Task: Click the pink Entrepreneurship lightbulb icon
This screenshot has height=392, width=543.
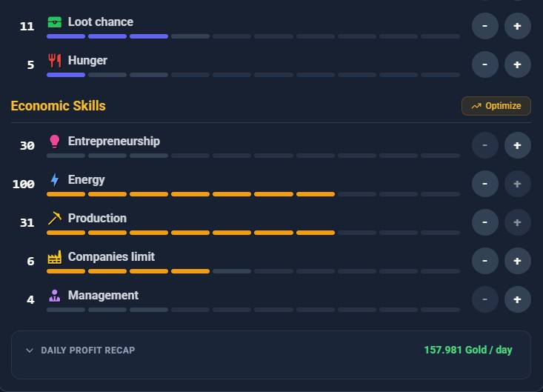Action: (x=55, y=142)
